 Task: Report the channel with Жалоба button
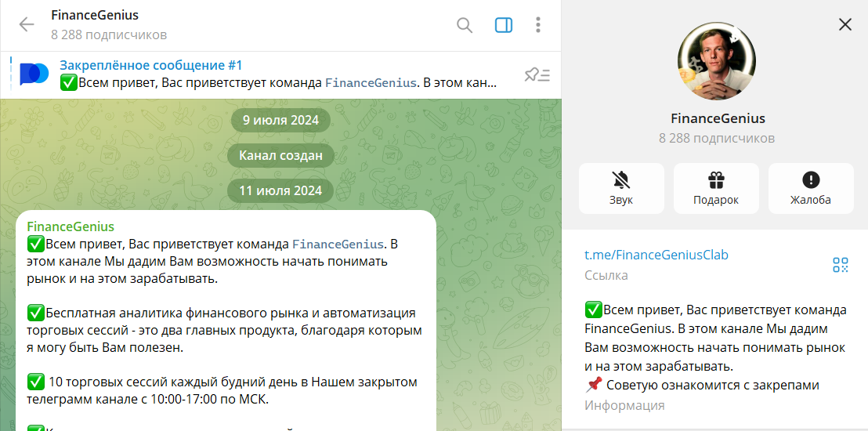click(811, 188)
